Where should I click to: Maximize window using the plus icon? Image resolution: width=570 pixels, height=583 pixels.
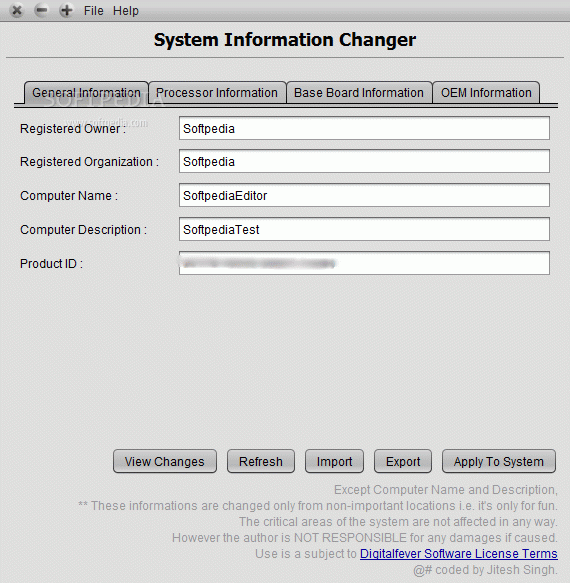click(66, 10)
